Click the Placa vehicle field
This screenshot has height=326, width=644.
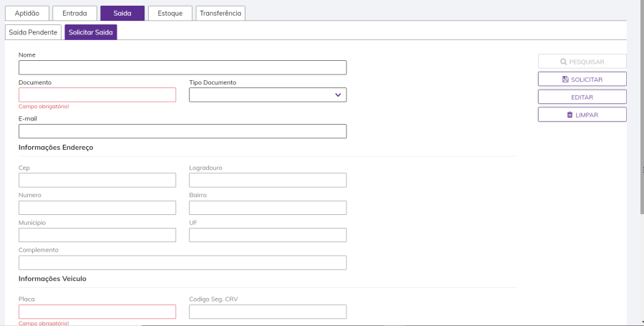coord(97,312)
